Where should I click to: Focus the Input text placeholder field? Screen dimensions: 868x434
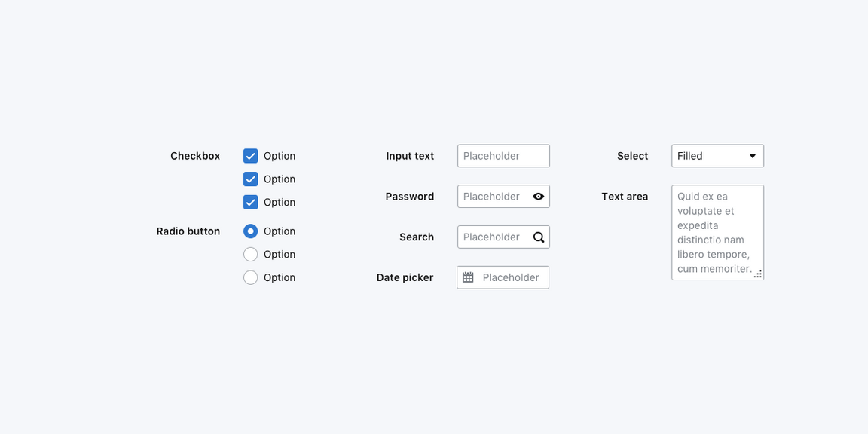coord(503,156)
